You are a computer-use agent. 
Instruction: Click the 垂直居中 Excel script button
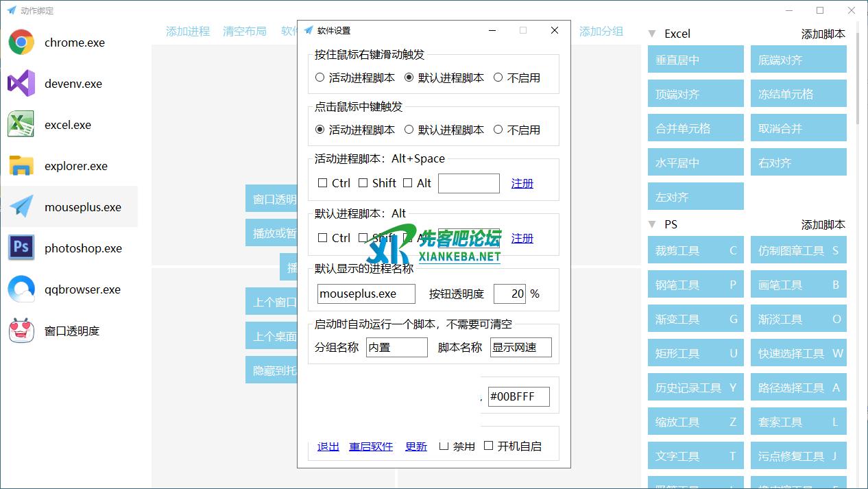[695, 60]
